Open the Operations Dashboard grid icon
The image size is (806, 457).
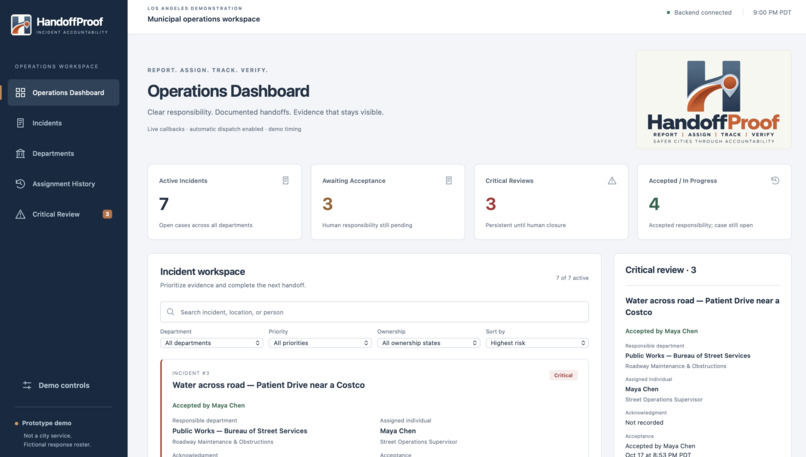point(21,93)
